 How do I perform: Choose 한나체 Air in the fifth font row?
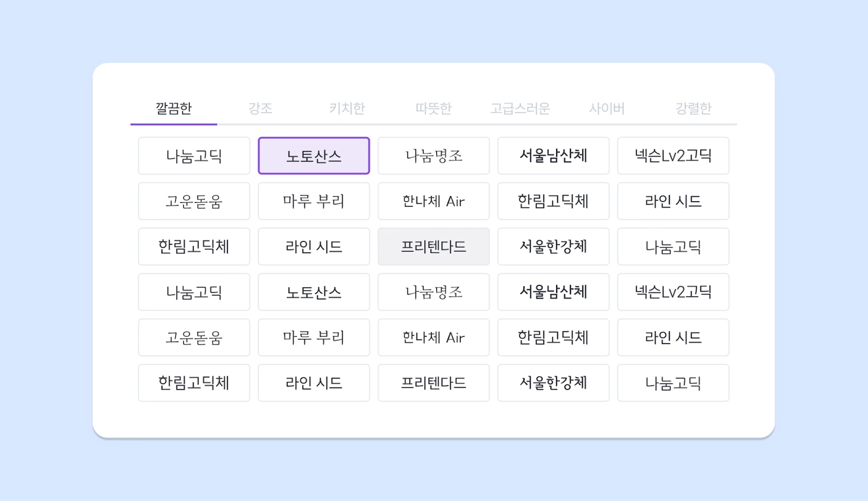(x=433, y=337)
